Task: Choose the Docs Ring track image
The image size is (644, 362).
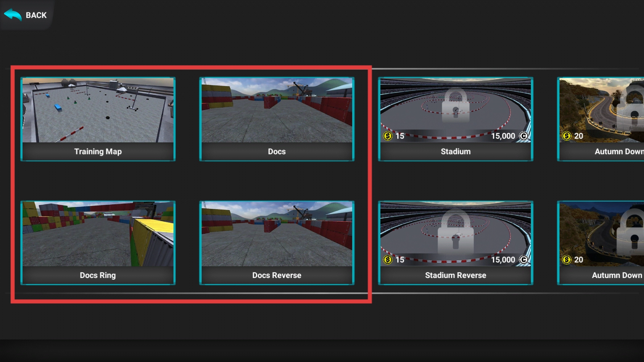Action: pos(98,234)
